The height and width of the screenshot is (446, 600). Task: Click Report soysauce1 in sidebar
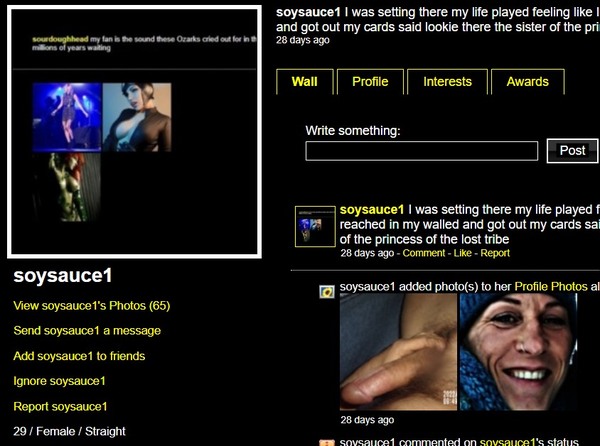[x=60, y=406]
